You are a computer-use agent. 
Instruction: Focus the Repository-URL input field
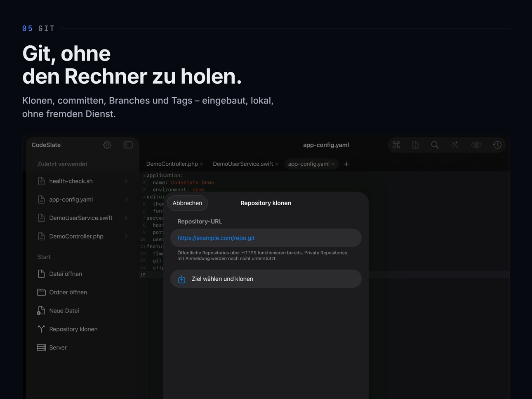pyautogui.click(x=266, y=238)
